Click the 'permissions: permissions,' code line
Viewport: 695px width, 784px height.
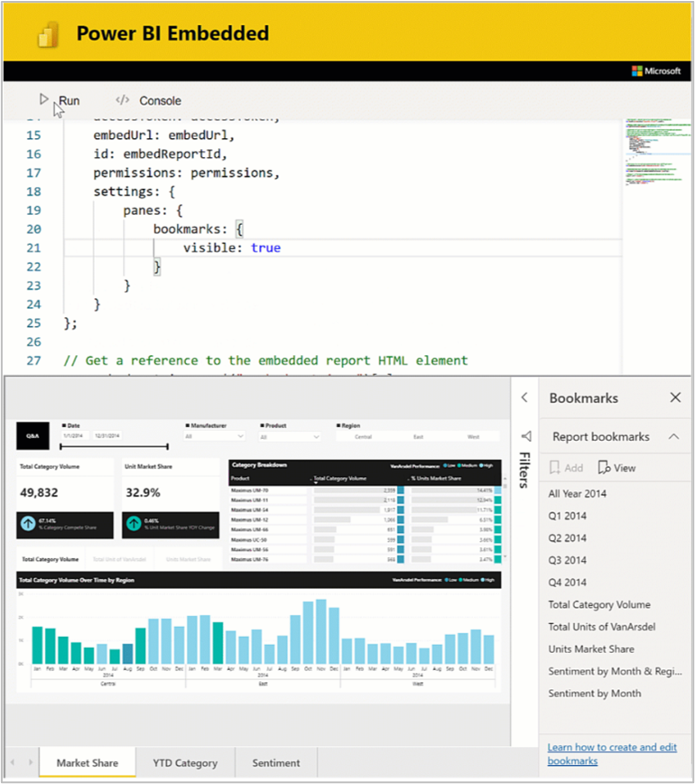click(x=186, y=173)
